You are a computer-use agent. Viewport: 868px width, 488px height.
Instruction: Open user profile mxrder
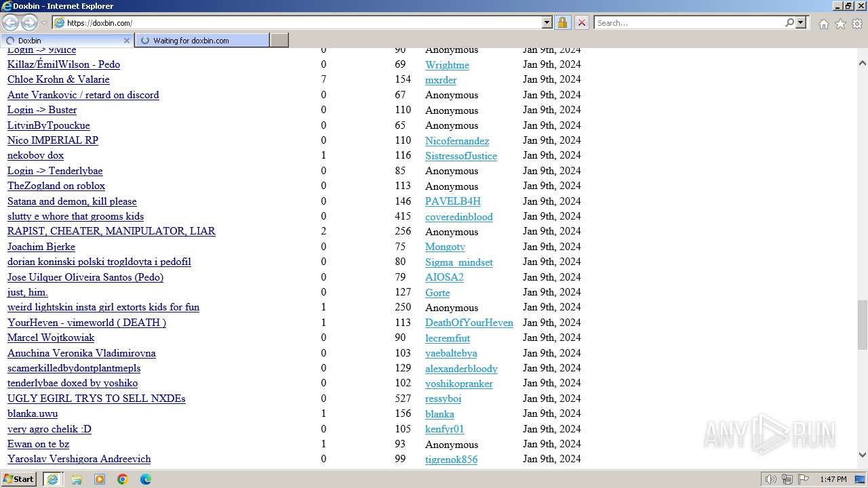441,80
